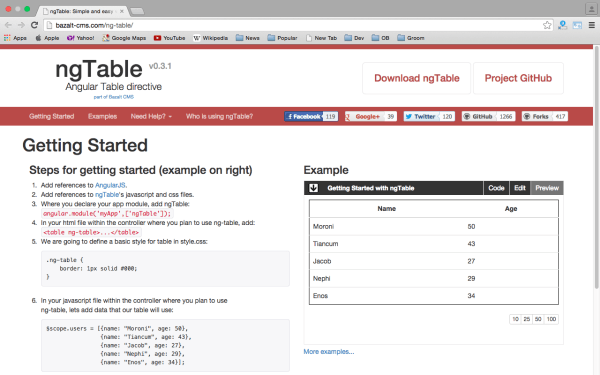Click the Name column header

pos(386,209)
